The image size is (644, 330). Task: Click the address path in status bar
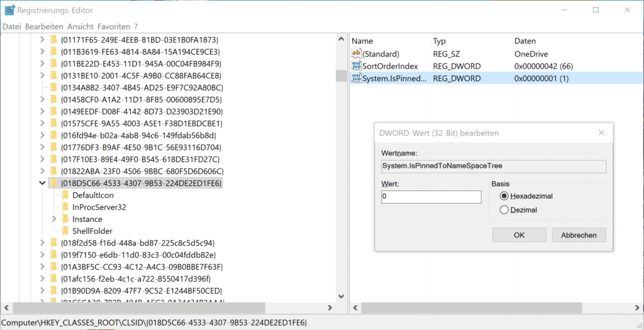pyautogui.click(x=155, y=322)
